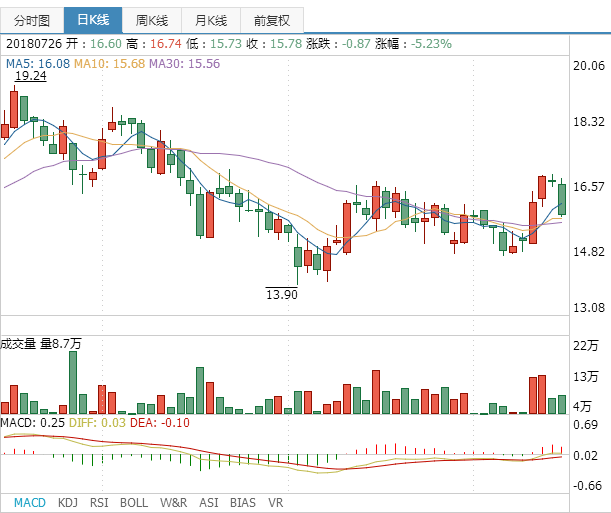
Task: Show the BIAS indicator
Action: click(242, 502)
